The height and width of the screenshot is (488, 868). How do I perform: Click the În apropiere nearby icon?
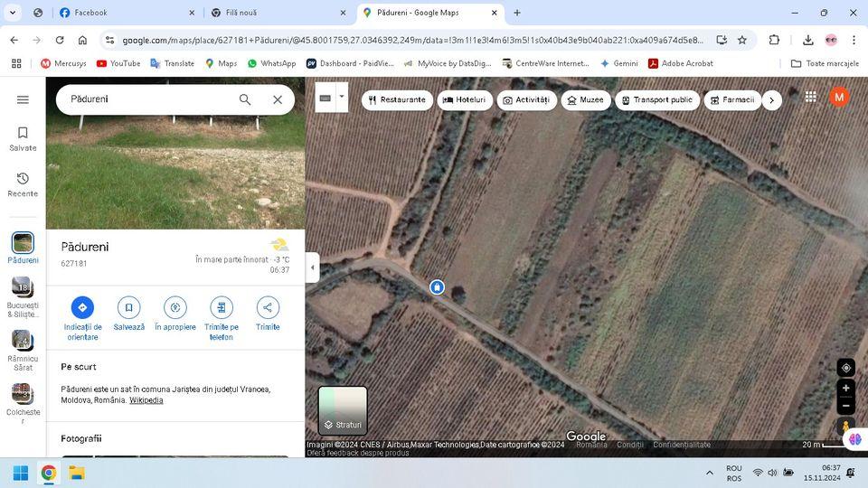[x=175, y=307]
